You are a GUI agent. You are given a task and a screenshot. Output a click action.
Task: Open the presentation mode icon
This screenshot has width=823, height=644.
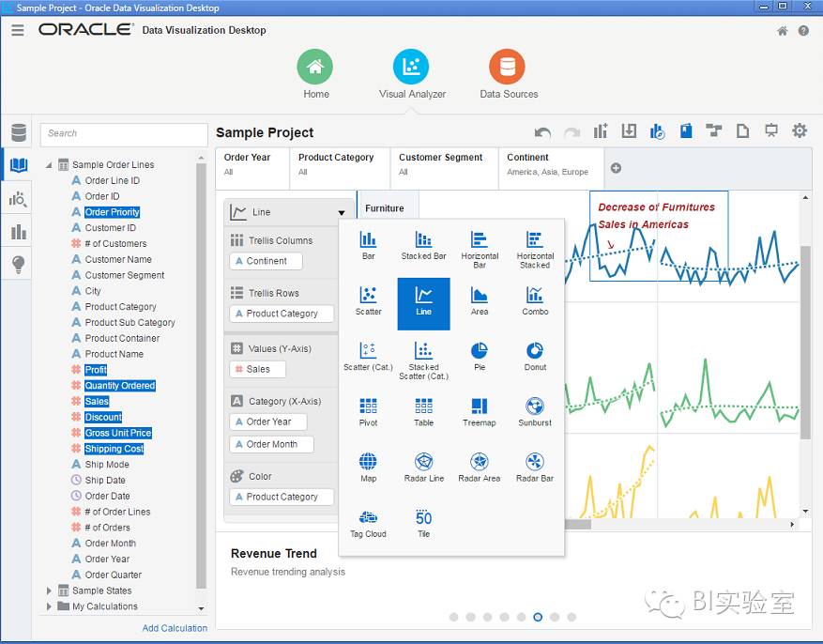(770, 131)
